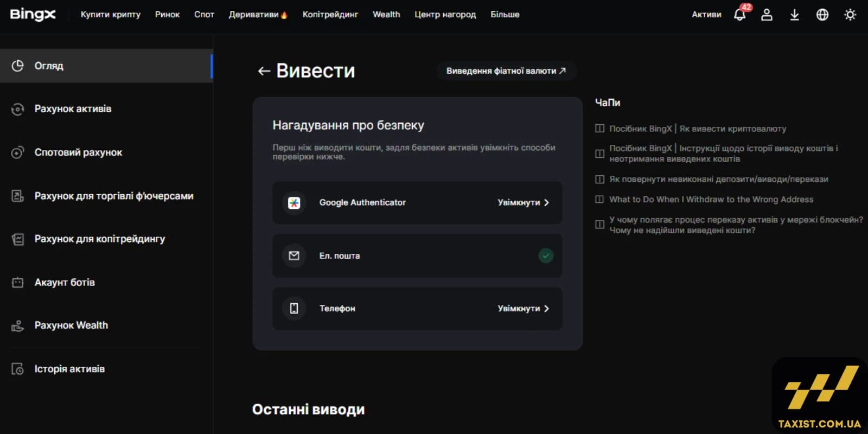Open Як повернути невиконані депозити article
Screen dimensions: 868x434
(x=718, y=180)
